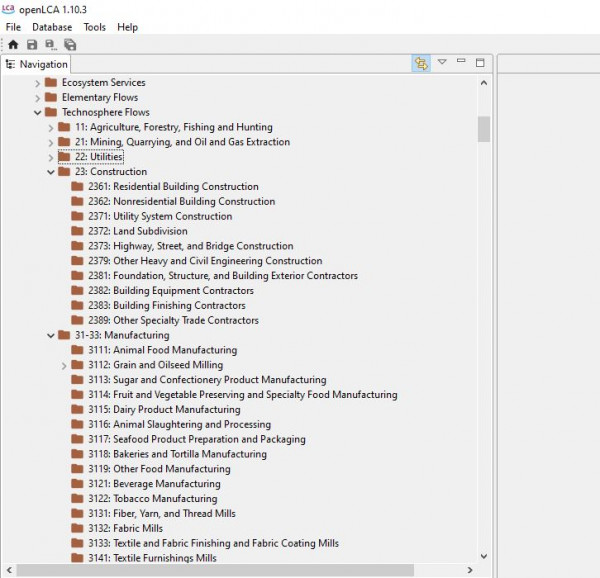Select the Navigation tab
The image size is (600, 578).
(36, 64)
